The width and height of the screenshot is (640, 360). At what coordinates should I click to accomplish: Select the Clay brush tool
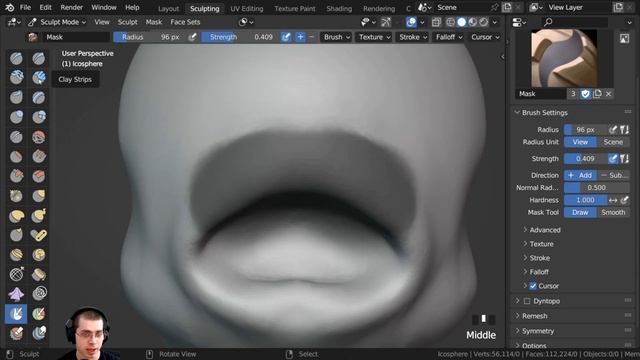(16, 78)
